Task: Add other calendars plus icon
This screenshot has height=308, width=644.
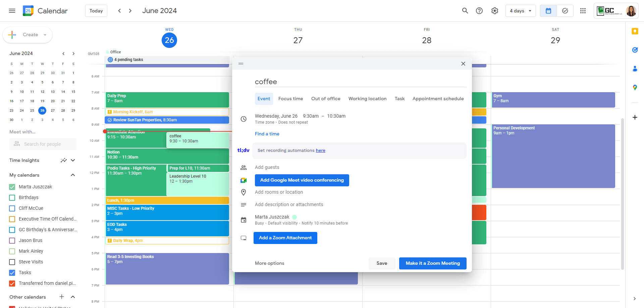Action: [x=62, y=297]
